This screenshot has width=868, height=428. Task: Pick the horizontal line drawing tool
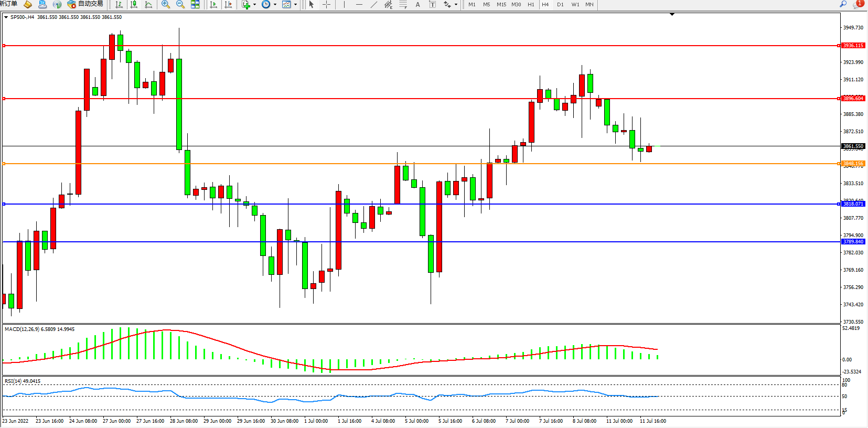pos(359,5)
